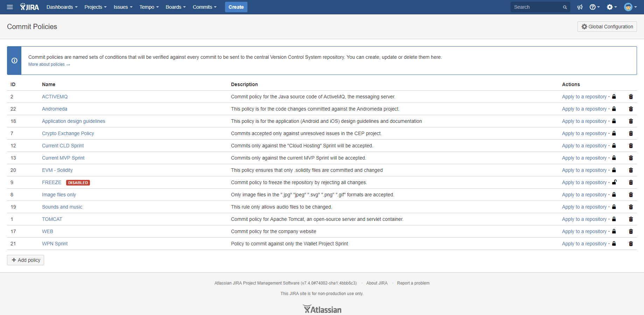Toggle the lock for EVM - Solidity
This screenshot has width=644, height=315.
pos(614,170)
